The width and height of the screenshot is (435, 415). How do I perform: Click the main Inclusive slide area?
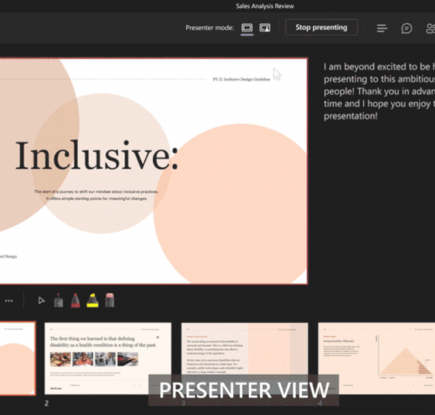(154, 171)
